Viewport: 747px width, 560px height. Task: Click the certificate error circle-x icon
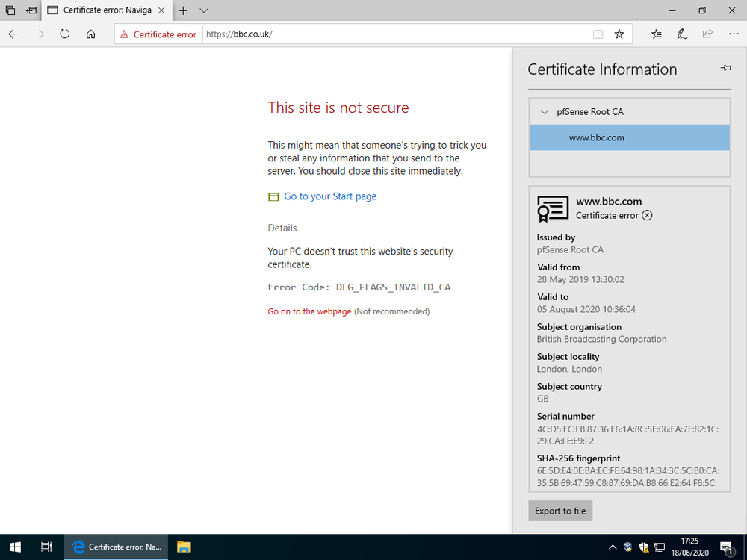point(647,215)
